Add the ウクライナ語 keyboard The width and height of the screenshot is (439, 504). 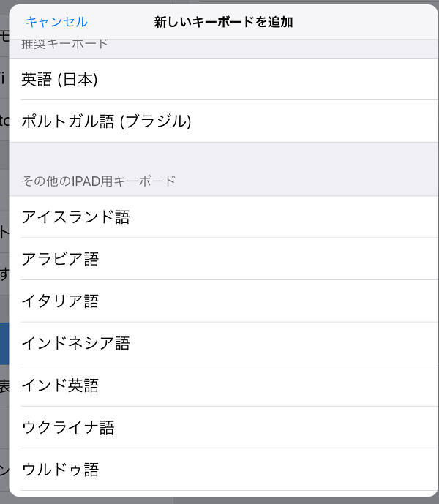point(224,427)
